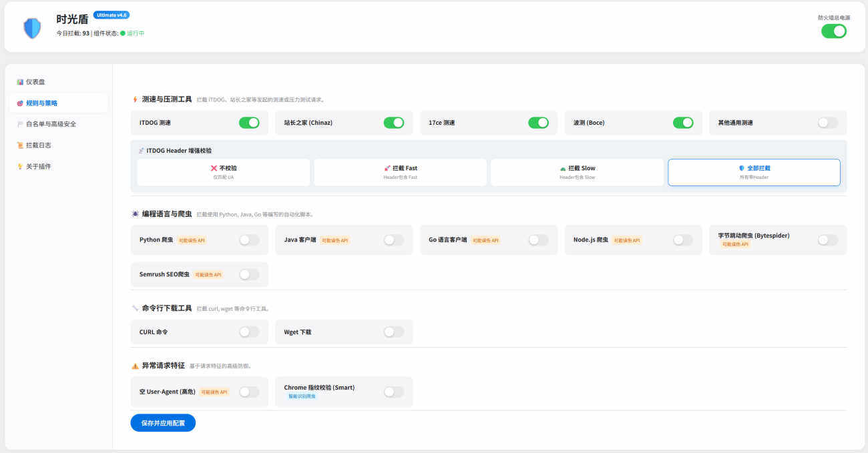The height and width of the screenshot is (453, 868).
Task: Click the warning triangle icon by 异常请求特征
Action: (x=135, y=366)
